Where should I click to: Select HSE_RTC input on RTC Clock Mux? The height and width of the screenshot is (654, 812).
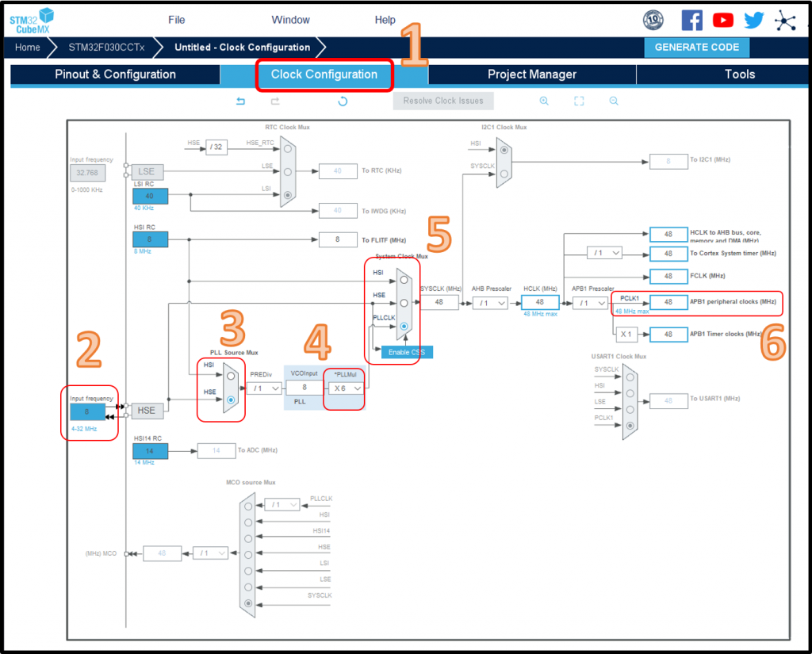(x=287, y=148)
